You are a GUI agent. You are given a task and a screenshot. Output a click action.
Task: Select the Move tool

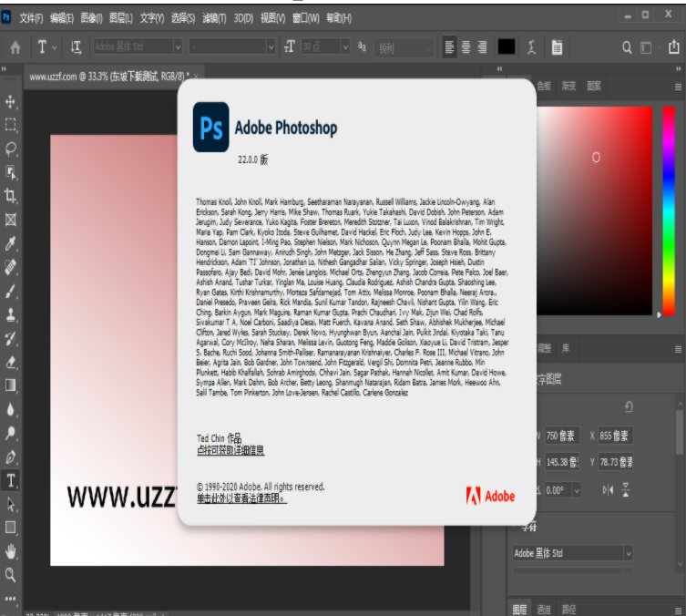pyautogui.click(x=11, y=101)
